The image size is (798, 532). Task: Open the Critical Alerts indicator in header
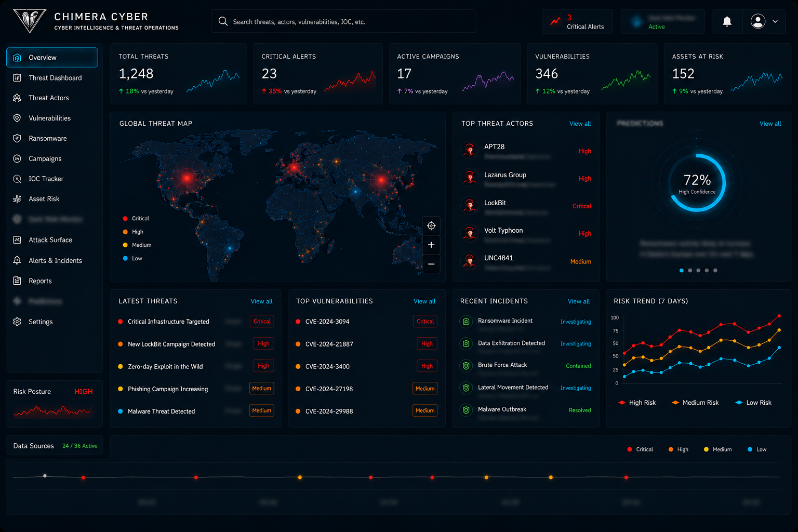point(577,22)
